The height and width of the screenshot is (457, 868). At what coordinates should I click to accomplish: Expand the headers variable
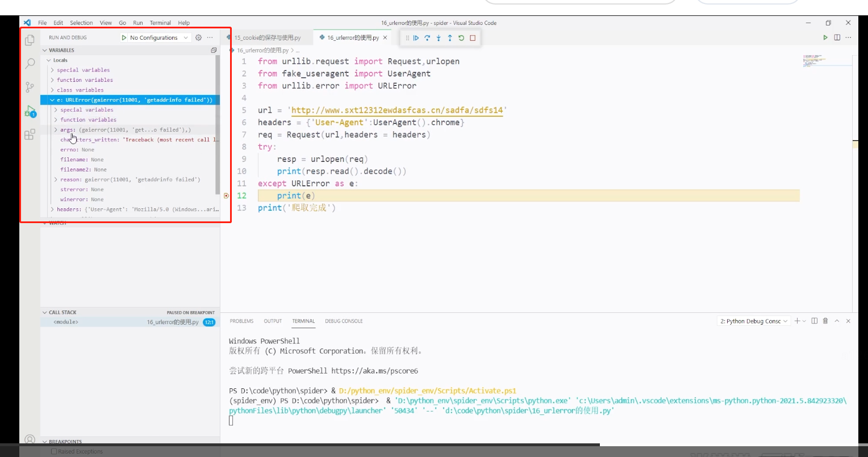click(52, 209)
